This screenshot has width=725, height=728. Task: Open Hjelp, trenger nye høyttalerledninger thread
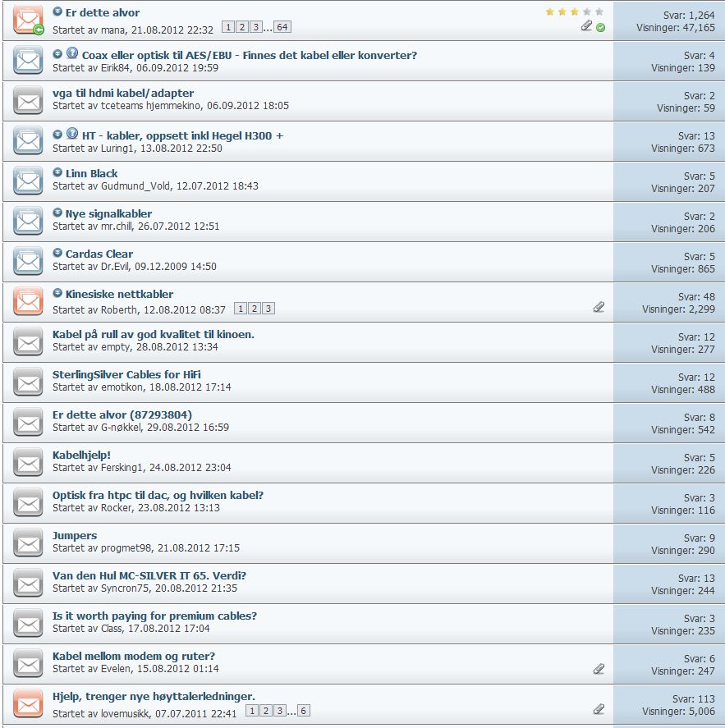coord(154,697)
